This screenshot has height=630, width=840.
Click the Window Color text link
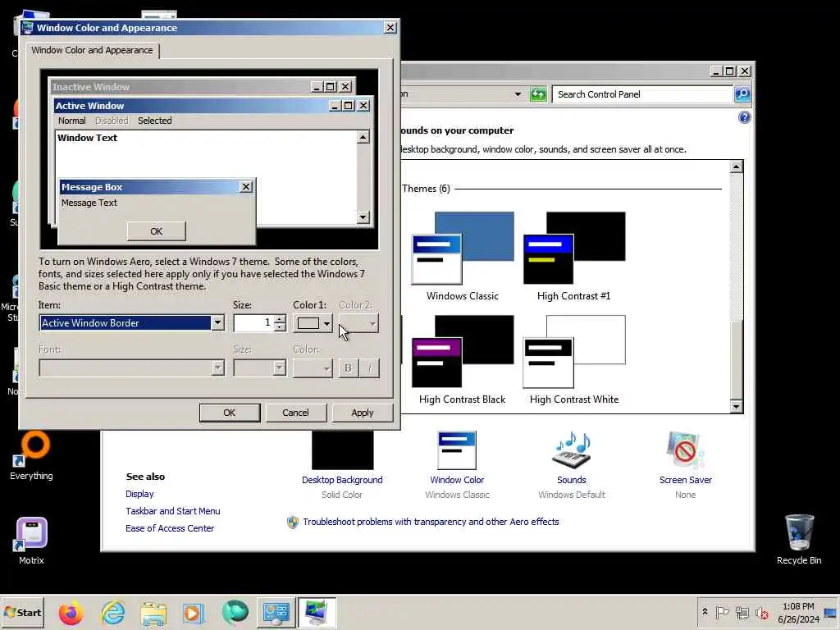coord(457,480)
